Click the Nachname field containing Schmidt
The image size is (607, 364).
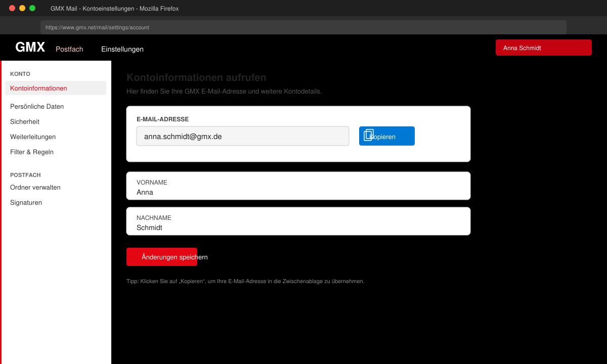(x=298, y=221)
